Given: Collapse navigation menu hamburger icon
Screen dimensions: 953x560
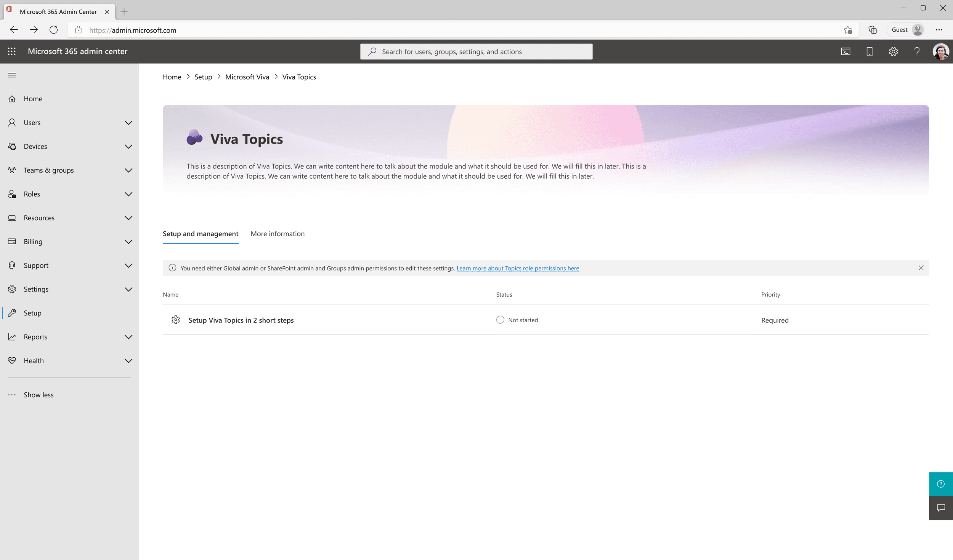Looking at the screenshot, I should [12, 75].
